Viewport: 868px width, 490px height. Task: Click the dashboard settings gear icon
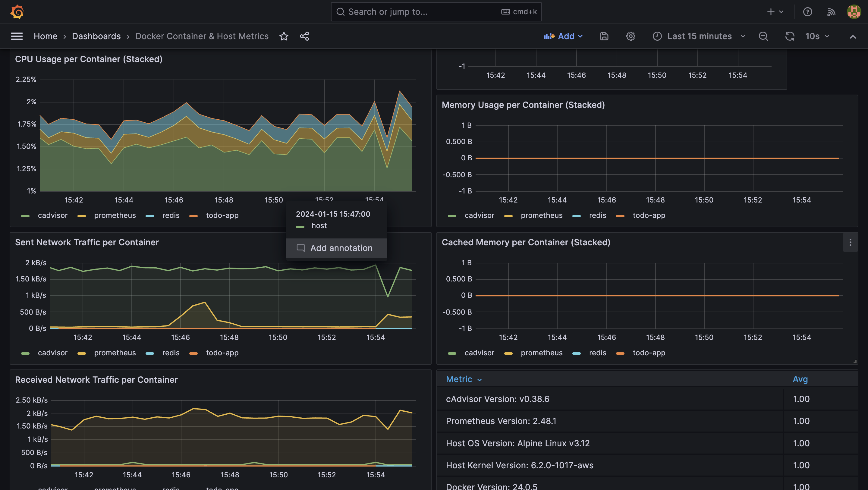point(631,36)
